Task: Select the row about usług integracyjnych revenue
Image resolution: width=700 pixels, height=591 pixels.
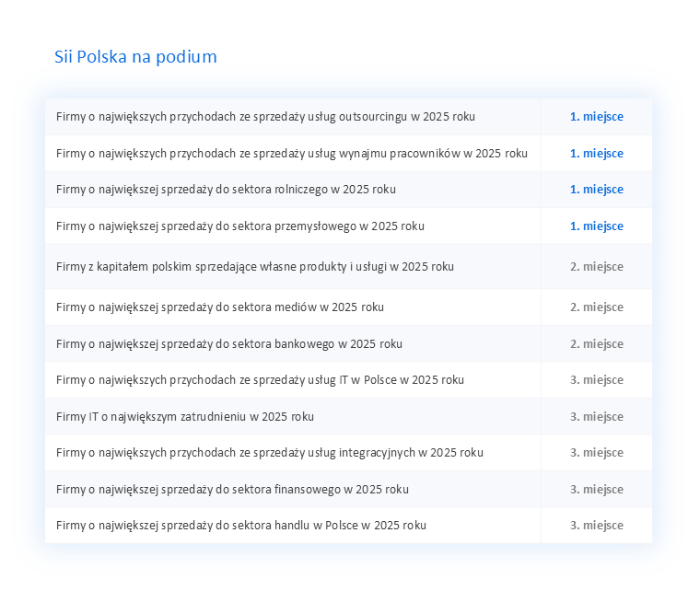Action: click(x=348, y=453)
